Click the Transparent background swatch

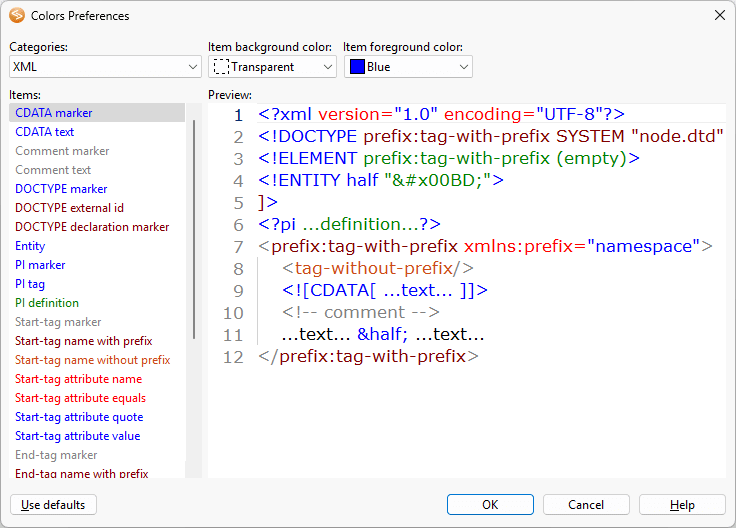click(221, 67)
